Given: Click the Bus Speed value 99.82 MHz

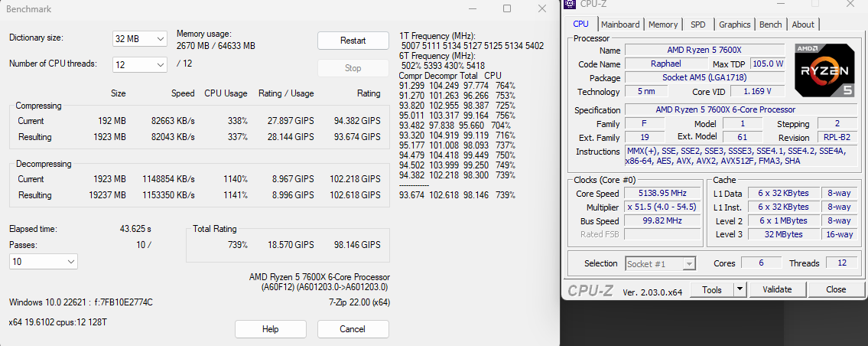Looking at the screenshot, I should point(662,220).
